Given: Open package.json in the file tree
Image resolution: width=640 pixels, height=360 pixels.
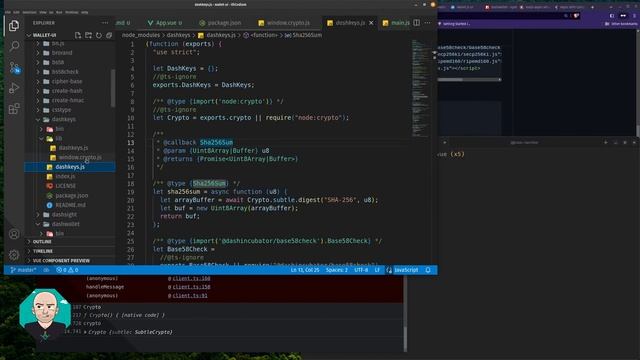Looking at the screenshot, I should click(x=70, y=196).
